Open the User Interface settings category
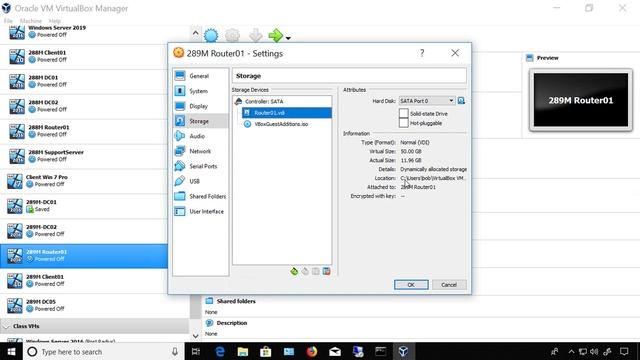This screenshot has width=640, height=360. [200, 211]
